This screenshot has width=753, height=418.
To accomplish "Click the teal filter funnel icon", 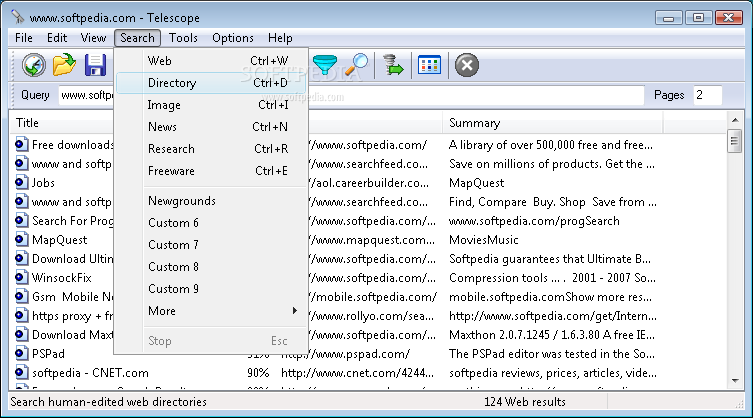I will 325,65.
